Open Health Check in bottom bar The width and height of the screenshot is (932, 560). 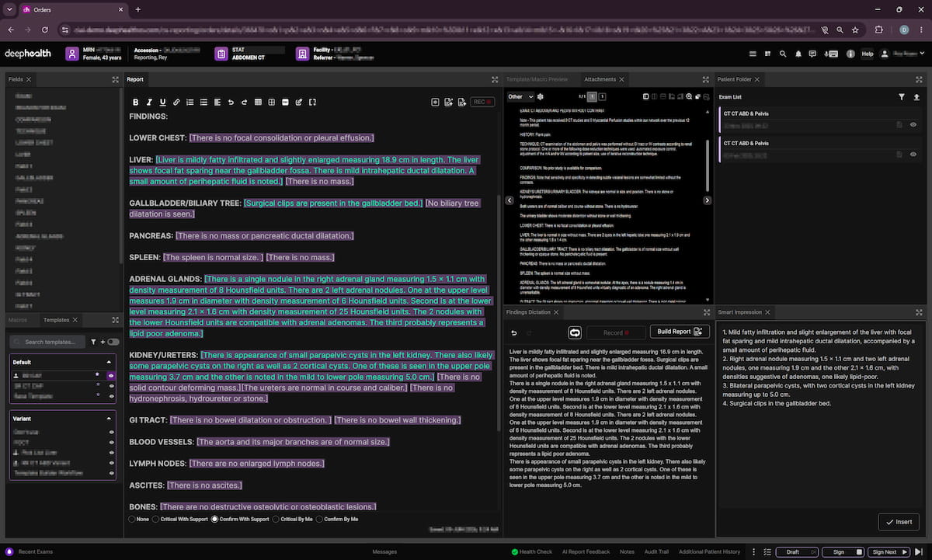(x=531, y=551)
